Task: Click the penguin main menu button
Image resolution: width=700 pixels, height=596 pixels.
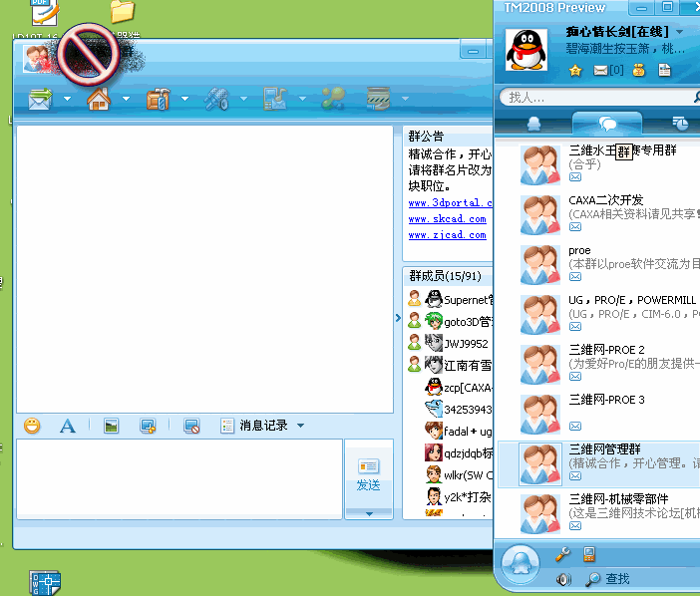Action: [x=521, y=564]
